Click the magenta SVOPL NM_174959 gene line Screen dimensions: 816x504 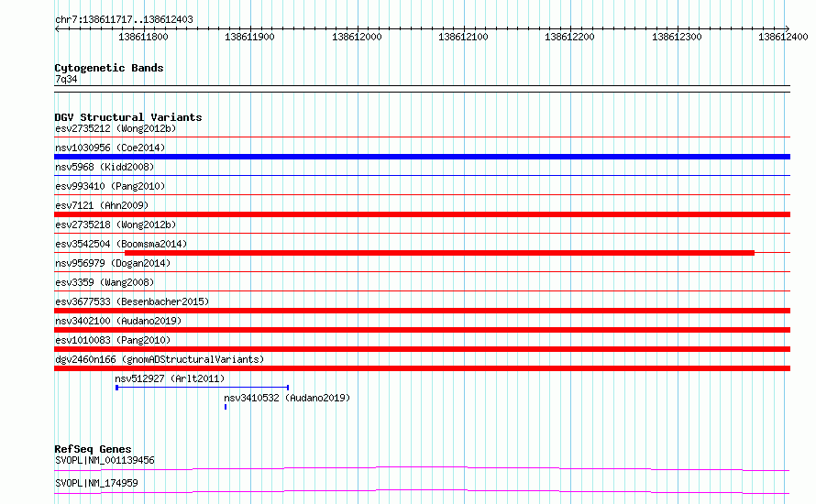coord(422,491)
